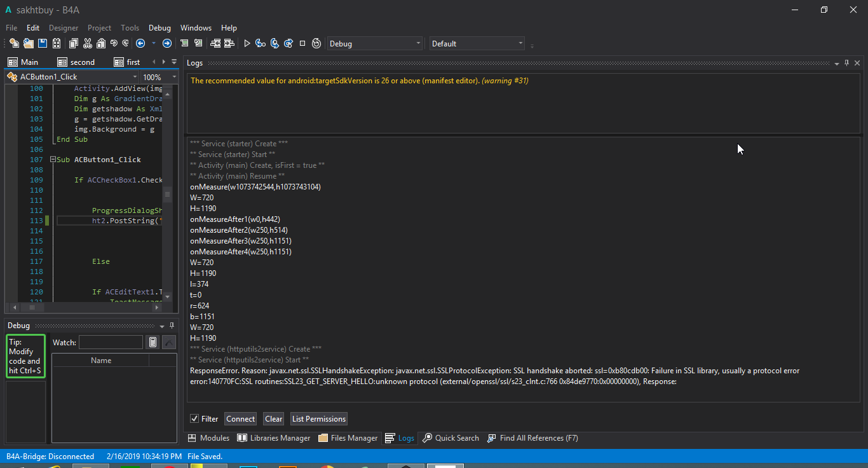Expand the ACButton1_Click sub selector dropdown
The width and height of the screenshot is (868, 468).
(134, 77)
